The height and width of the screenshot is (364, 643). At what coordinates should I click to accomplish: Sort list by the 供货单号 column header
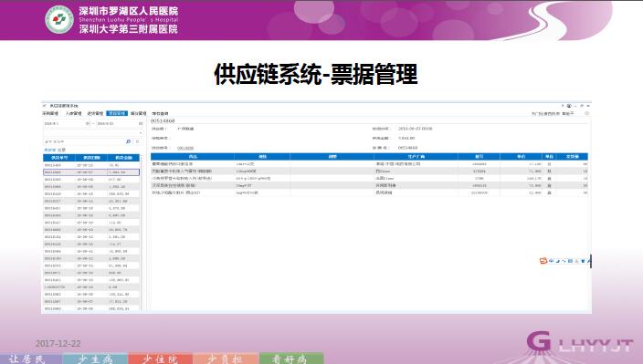click(x=59, y=158)
